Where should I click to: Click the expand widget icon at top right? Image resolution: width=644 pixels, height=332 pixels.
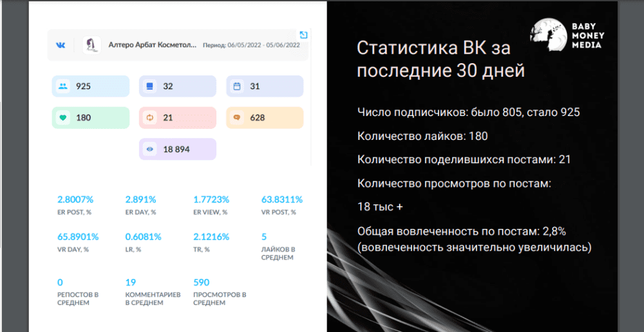(x=303, y=35)
